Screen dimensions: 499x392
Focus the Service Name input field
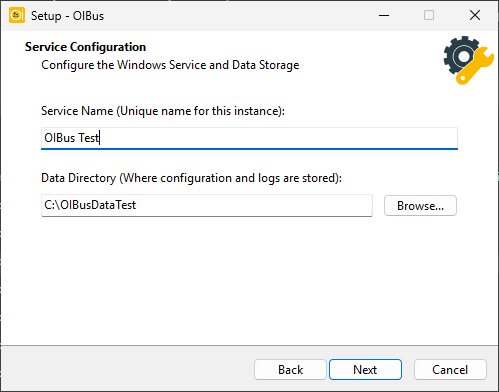click(x=249, y=138)
